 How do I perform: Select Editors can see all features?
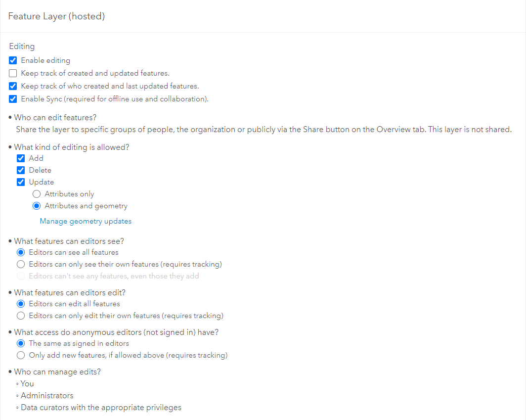[x=21, y=252]
